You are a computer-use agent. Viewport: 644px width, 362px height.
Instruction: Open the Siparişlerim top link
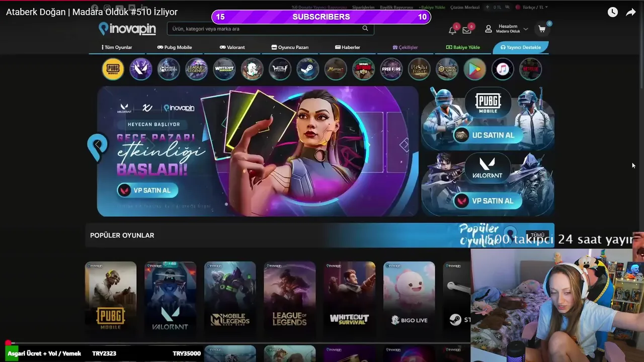(x=363, y=8)
